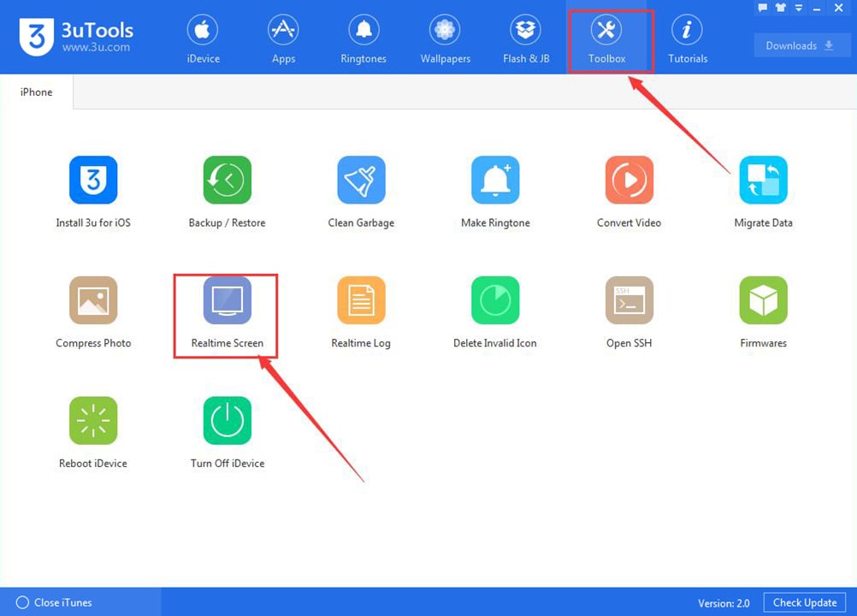Go to the iDevice section

pyautogui.click(x=203, y=40)
